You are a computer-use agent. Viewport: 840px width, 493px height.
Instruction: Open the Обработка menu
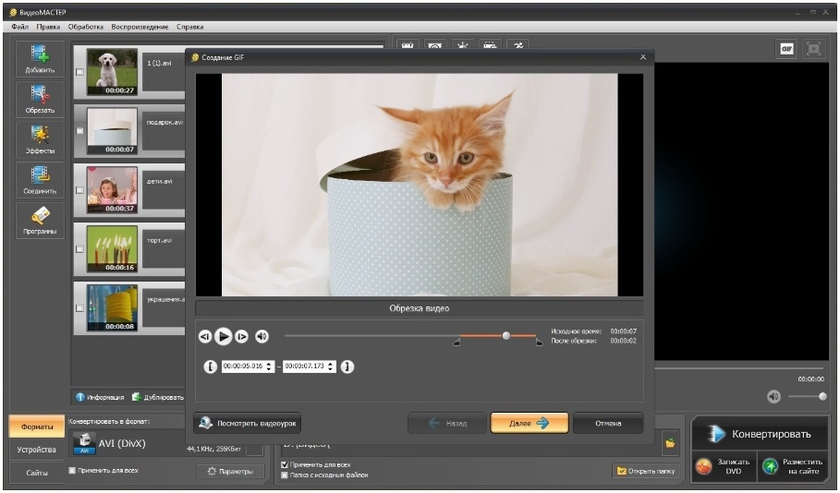tap(86, 26)
